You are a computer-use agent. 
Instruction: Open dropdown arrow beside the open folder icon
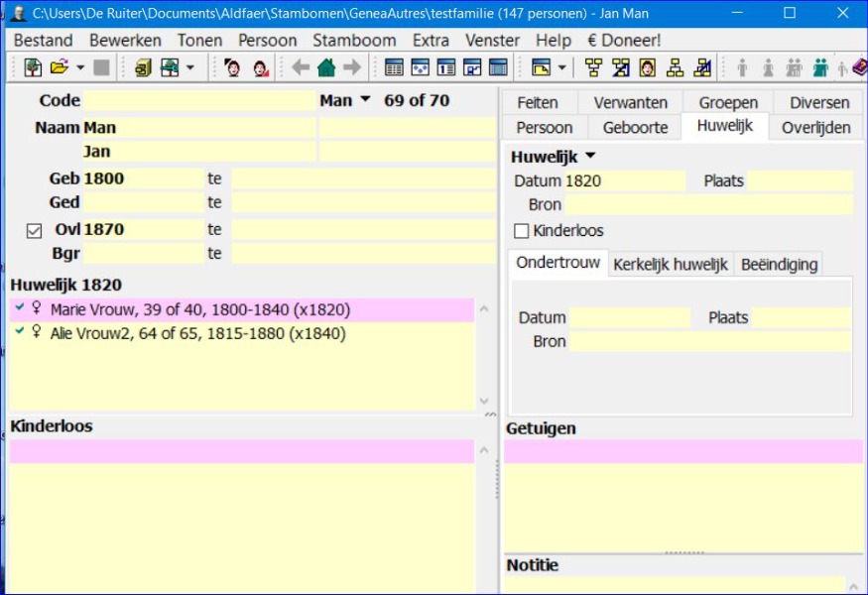tap(80, 68)
